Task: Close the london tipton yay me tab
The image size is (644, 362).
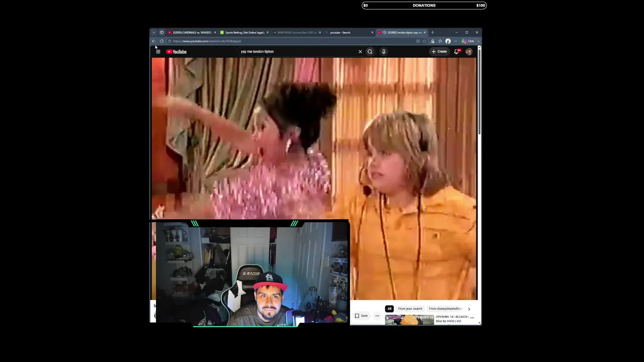Action: 425,33
